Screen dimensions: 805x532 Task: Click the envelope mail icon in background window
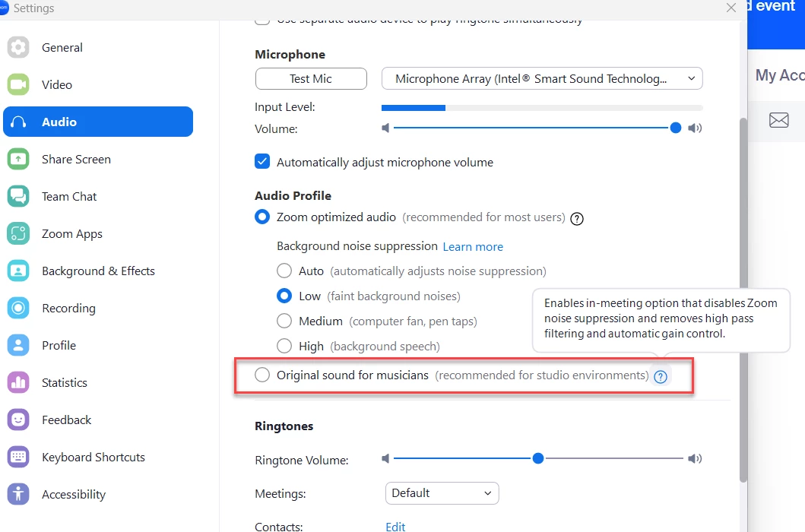point(779,120)
